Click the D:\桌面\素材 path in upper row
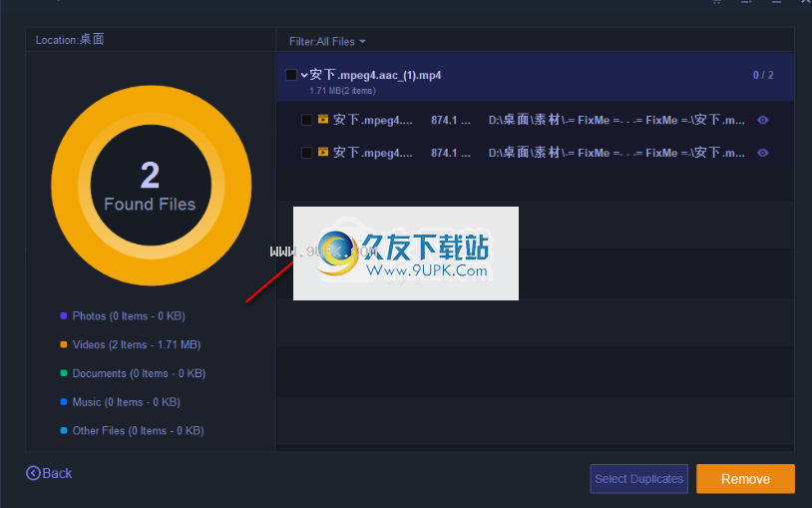 point(616,120)
